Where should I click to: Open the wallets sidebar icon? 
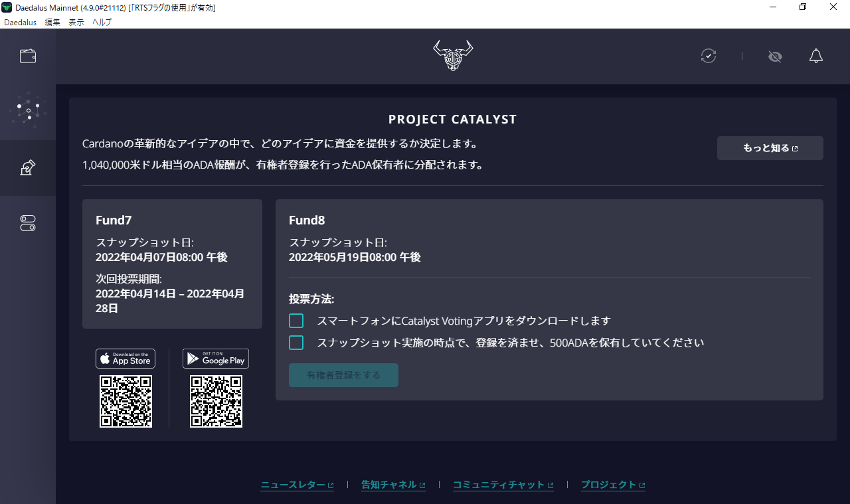(x=28, y=56)
